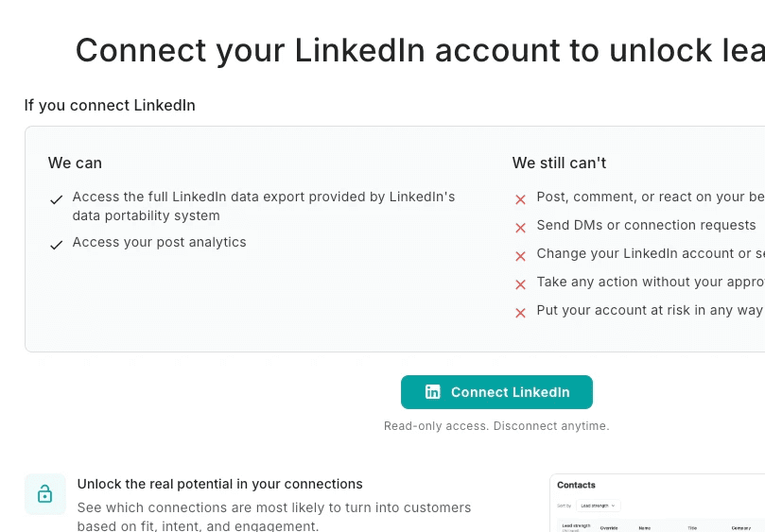Click the 'If you connect LinkedIn' label
This screenshot has width=765, height=532.
110,105
